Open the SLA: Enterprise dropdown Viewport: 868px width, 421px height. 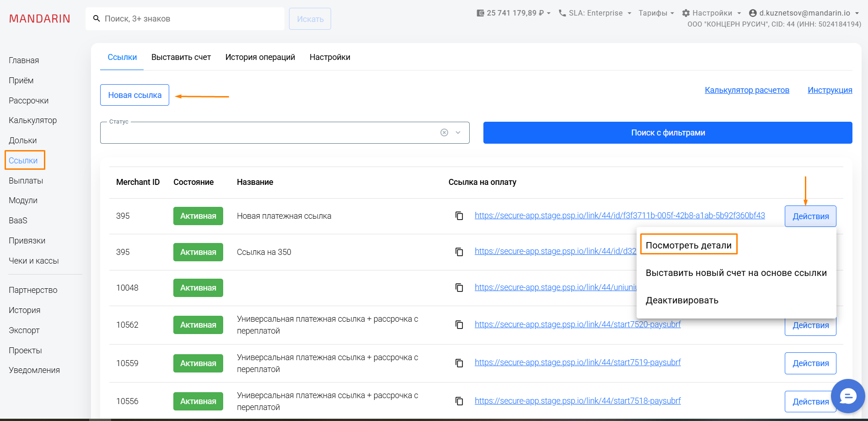(x=595, y=13)
